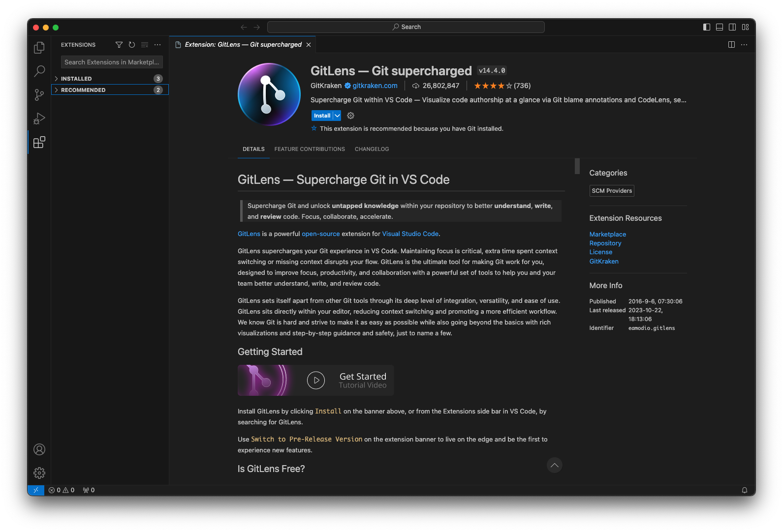783x532 pixels.
Task: Expand the Installed extensions section
Action: (x=110, y=79)
